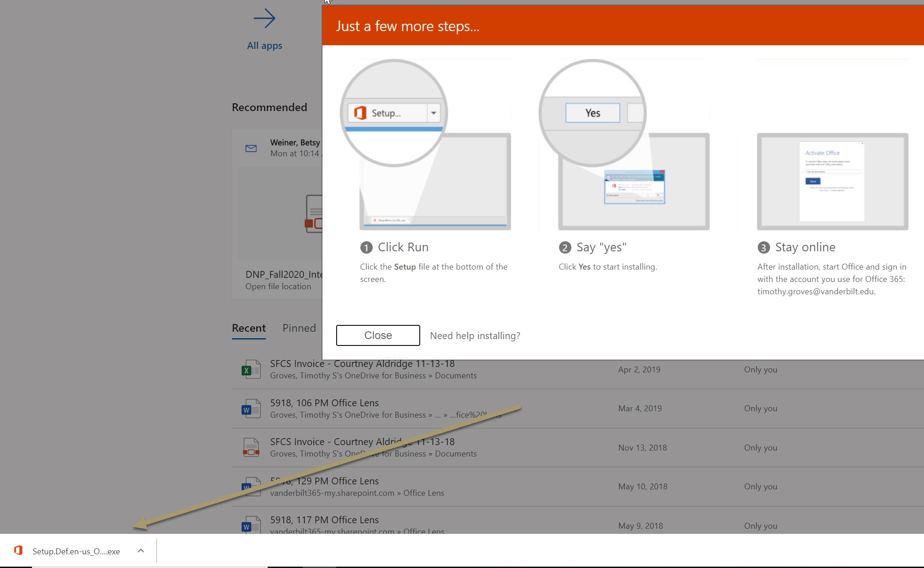Open the Excel icon for SFCS Invoice

[x=251, y=369]
